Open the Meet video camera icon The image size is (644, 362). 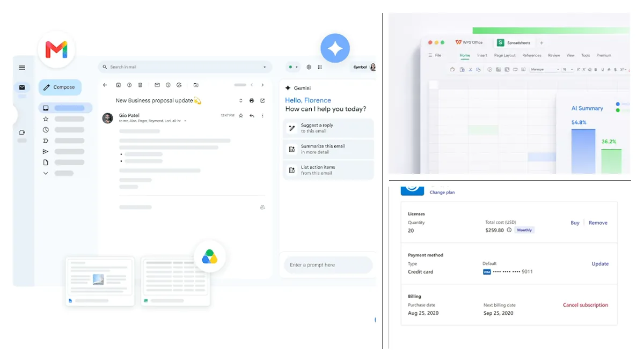point(22,132)
